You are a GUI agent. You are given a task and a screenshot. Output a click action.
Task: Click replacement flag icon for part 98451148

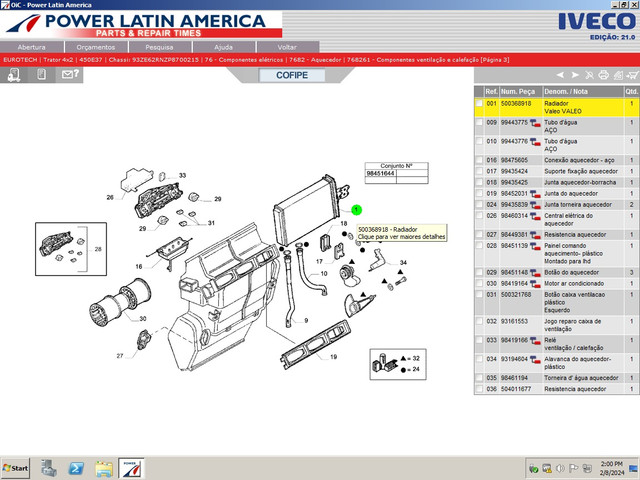(535, 273)
